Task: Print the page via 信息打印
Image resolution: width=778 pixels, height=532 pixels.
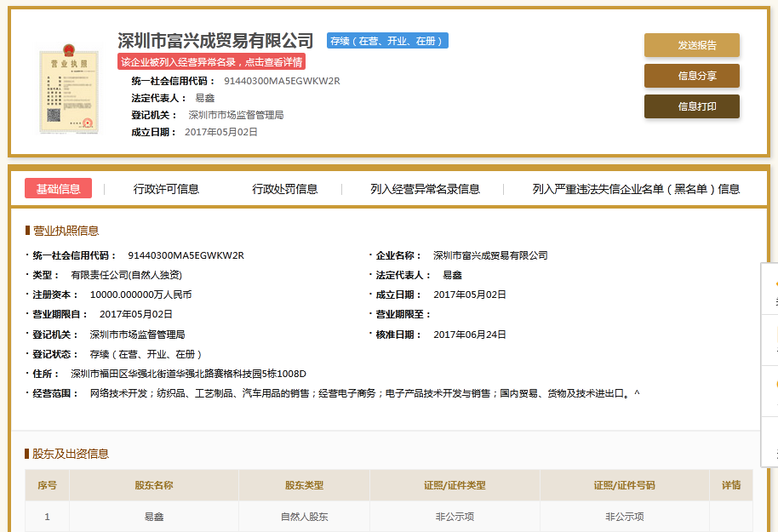Action: [x=691, y=106]
